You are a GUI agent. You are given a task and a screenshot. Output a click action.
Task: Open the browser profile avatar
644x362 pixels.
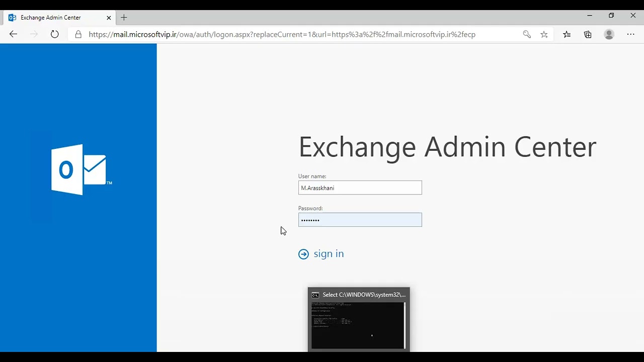(x=609, y=34)
